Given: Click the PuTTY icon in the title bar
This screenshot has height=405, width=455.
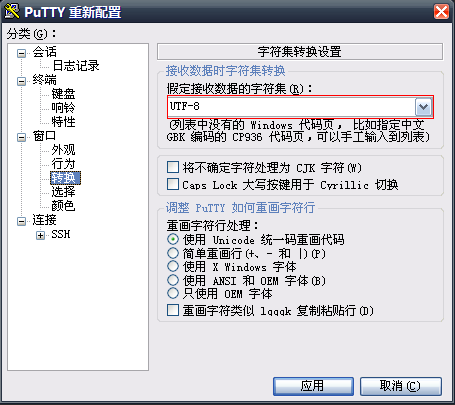Looking at the screenshot, I should (12, 11).
